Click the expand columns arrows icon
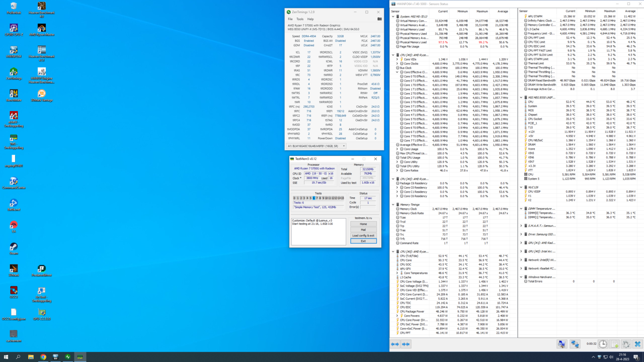The width and height of the screenshot is (644, 362). (x=395, y=344)
